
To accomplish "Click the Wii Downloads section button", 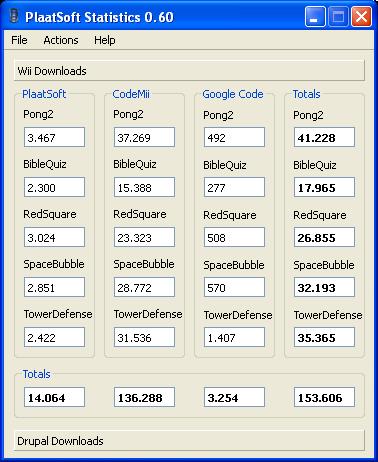I will [x=189, y=71].
